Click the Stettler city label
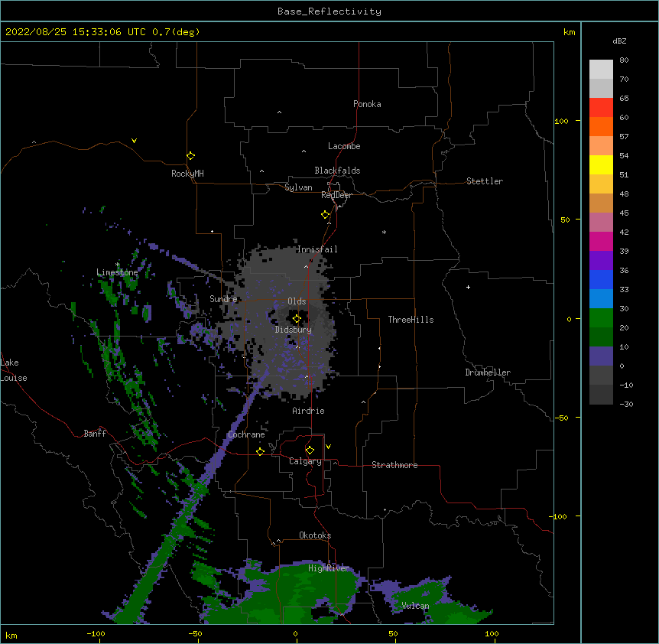Image resolution: width=659 pixels, height=644 pixels. [x=485, y=181]
